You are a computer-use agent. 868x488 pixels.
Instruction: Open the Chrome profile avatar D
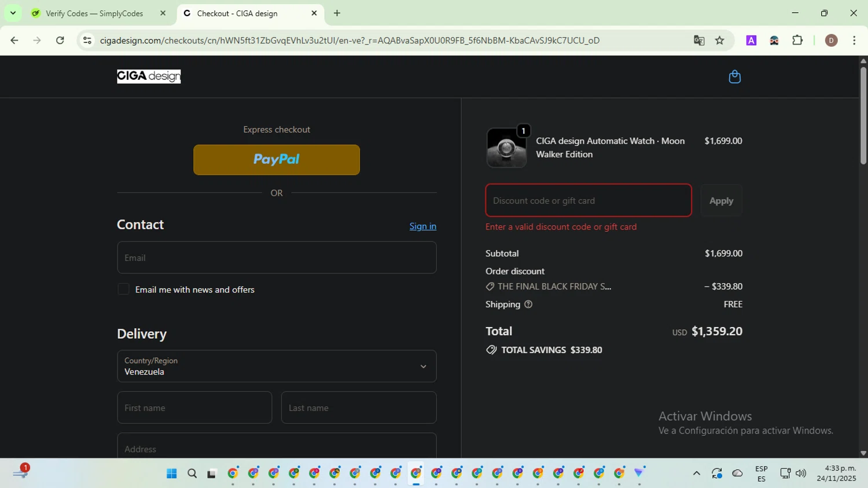click(832, 41)
